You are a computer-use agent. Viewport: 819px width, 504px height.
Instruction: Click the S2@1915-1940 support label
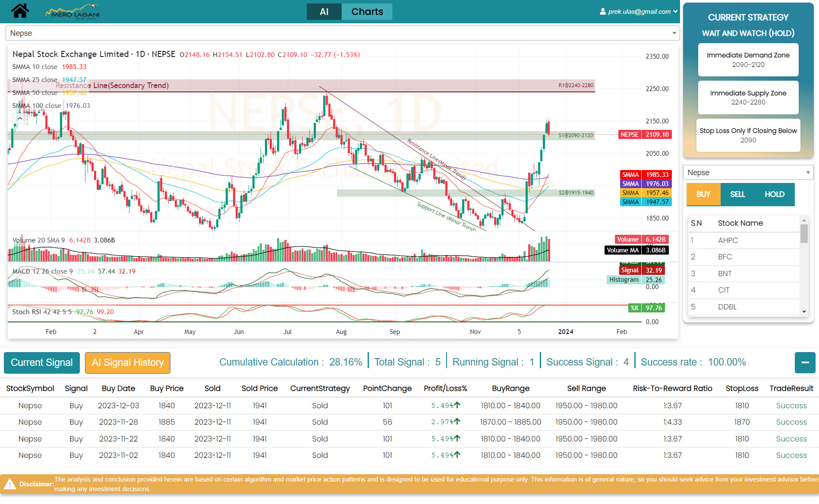576,193
